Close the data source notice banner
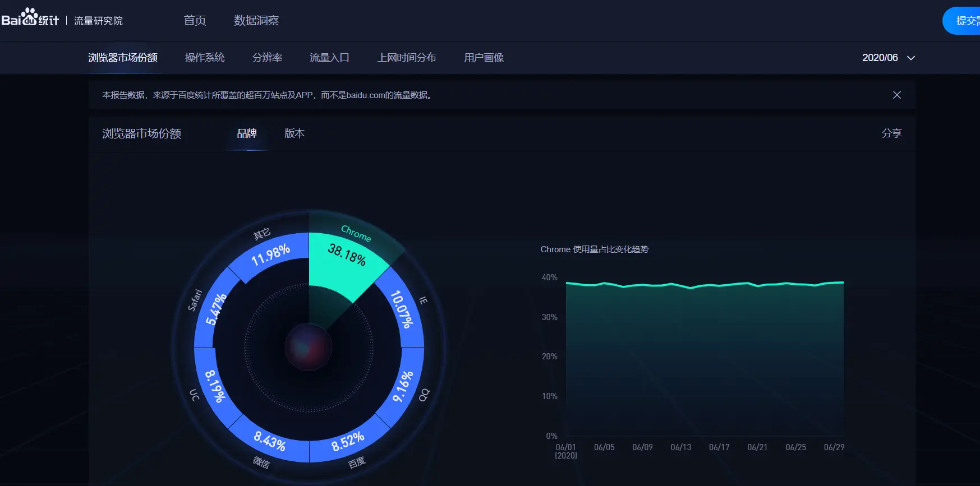Image resolution: width=980 pixels, height=486 pixels. (x=897, y=95)
